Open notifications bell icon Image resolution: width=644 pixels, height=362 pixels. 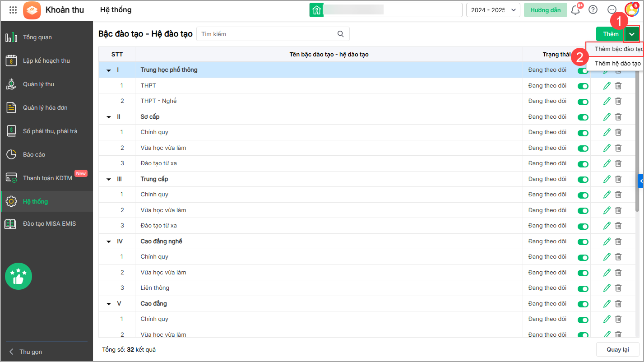pyautogui.click(x=575, y=10)
